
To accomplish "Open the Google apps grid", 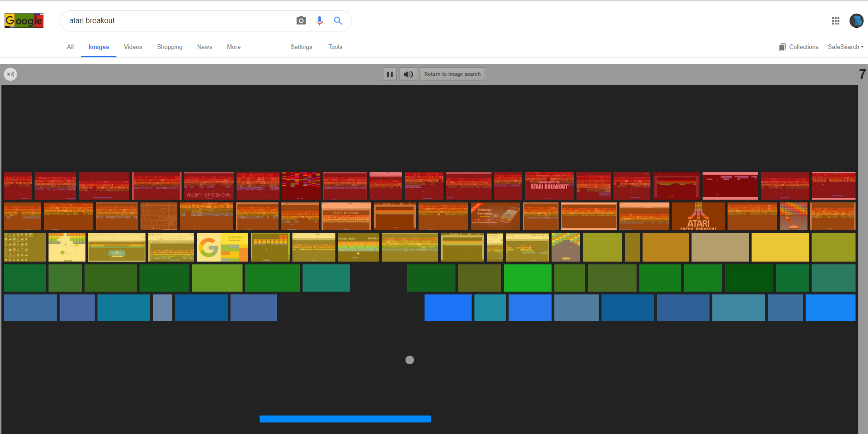I will pos(835,21).
